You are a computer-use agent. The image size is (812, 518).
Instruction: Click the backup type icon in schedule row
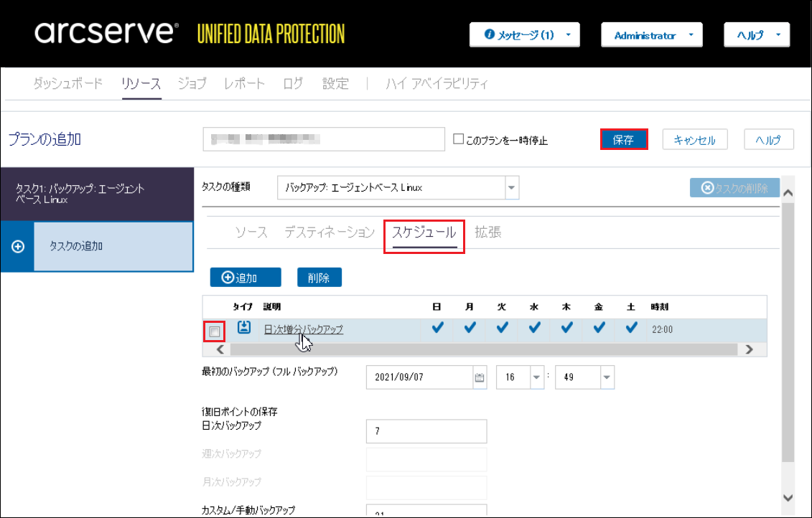(244, 327)
